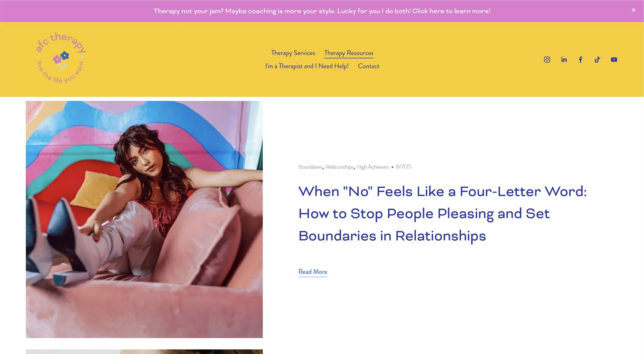644x354 pixels.
Task: Open the LinkedIn social icon
Action: [x=564, y=60]
